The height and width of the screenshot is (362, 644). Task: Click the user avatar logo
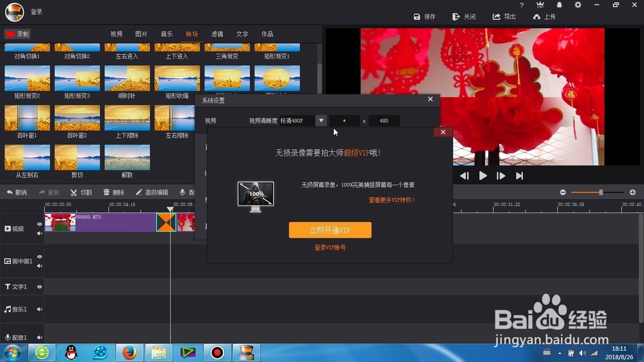14,12
